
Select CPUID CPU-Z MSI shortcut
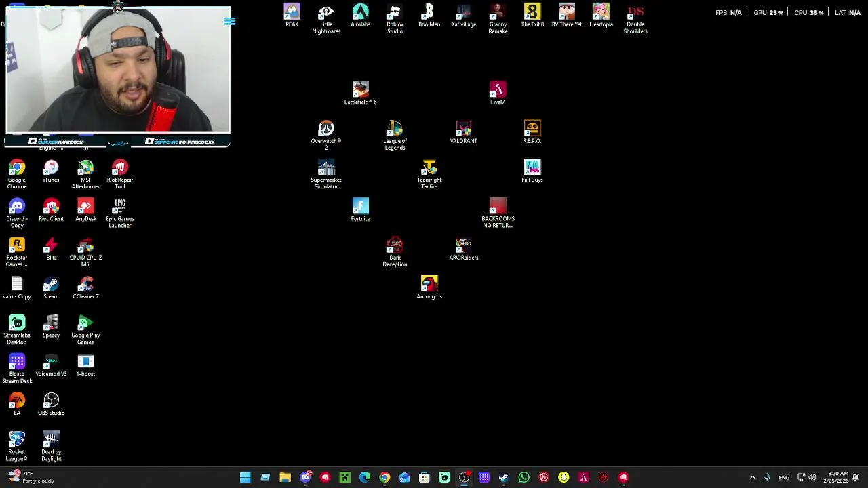[85, 252]
